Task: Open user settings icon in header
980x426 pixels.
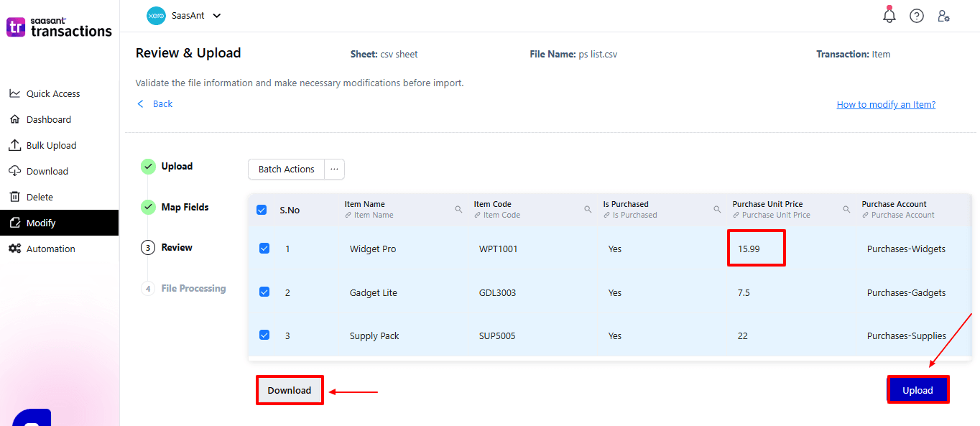Action: tap(943, 16)
